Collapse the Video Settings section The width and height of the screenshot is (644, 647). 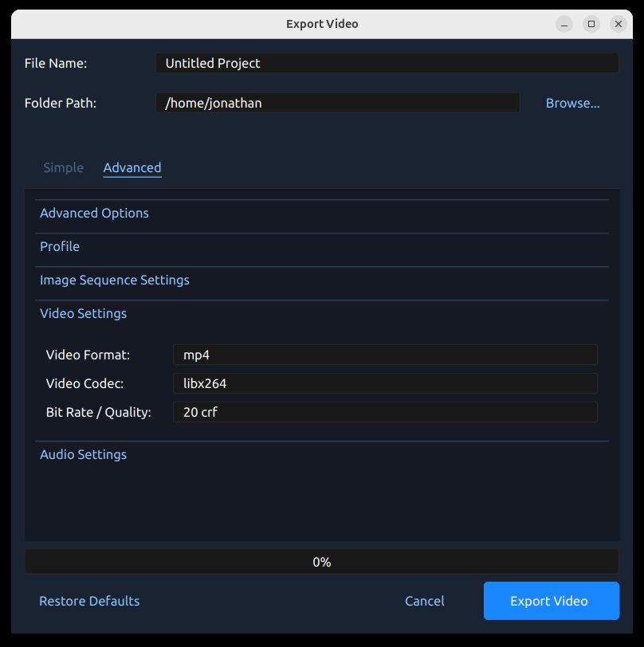83,313
